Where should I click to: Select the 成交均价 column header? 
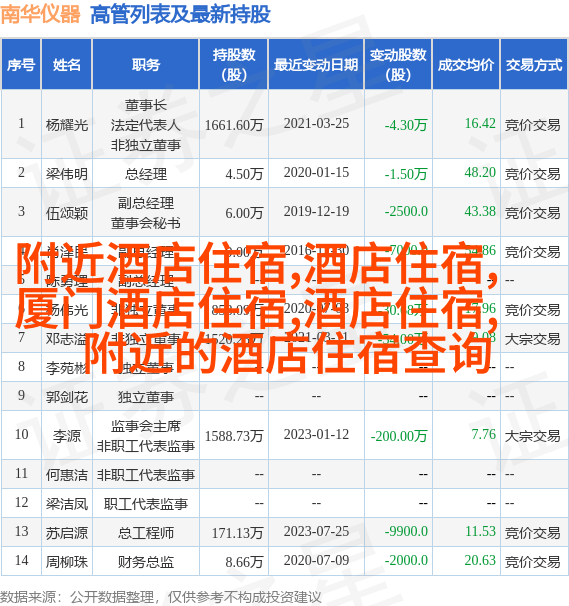pyautogui.click(x=466, y=64)
